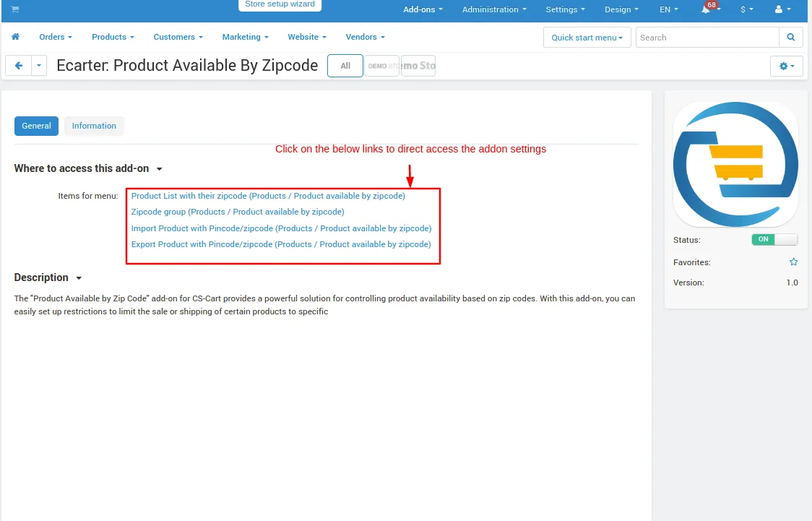The image size is (812, 521).
Task: Collapse 'Where to access this add-on' section
Action: 88,169
